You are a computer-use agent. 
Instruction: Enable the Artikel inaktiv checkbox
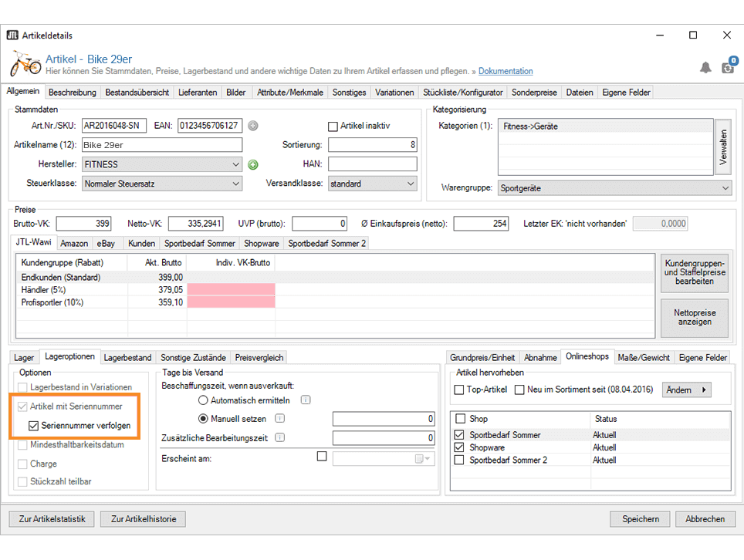[x=333, y=126]
